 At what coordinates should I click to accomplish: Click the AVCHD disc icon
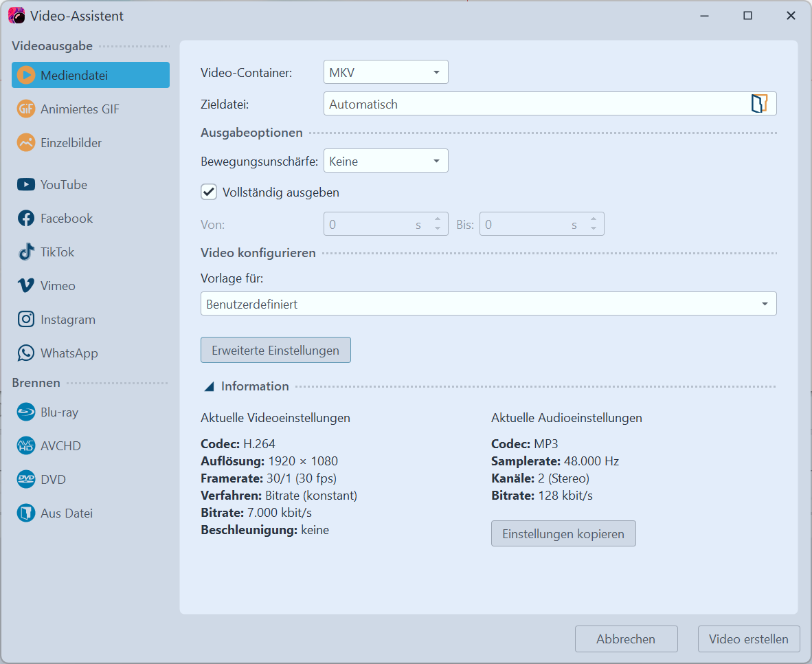(x=26, y=445)
